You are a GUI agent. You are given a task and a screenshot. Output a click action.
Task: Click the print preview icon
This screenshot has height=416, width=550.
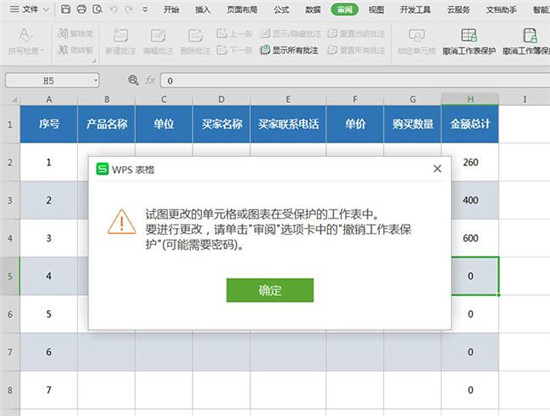click(x=98, y=9)
